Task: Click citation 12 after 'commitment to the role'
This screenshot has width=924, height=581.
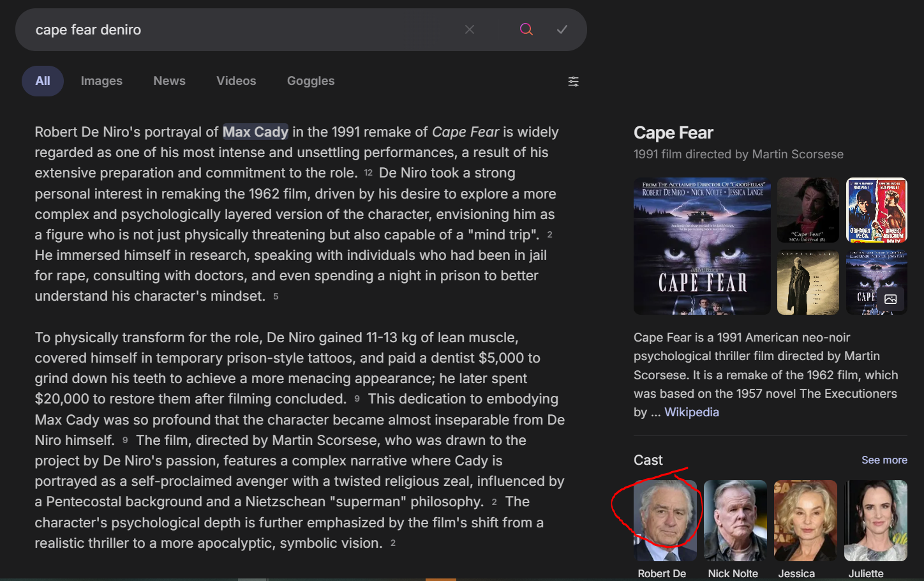Action: [x=368, y=173]
